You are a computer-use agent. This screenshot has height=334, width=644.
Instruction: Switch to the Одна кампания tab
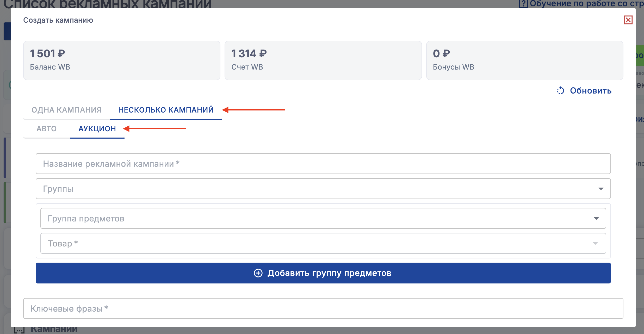[66, 110]
